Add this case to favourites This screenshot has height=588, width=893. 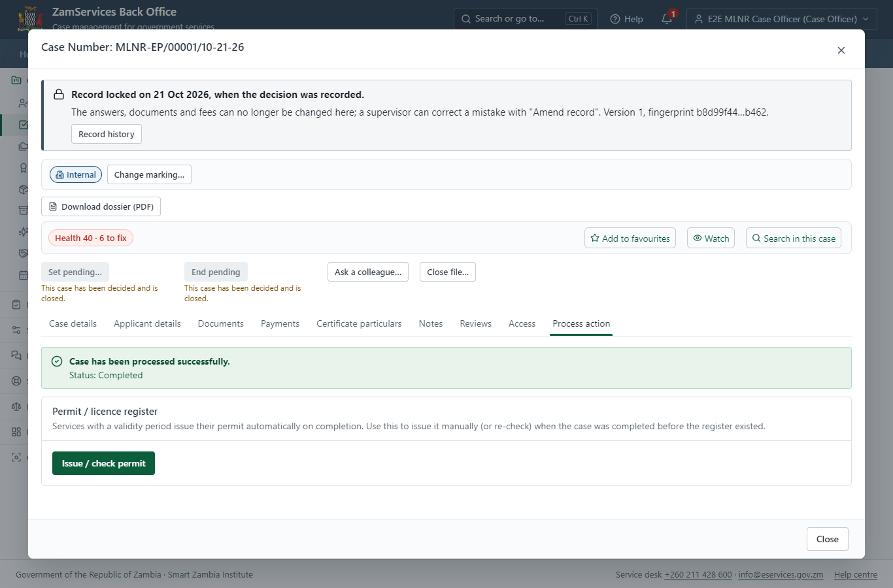click(x=630, y=238)
